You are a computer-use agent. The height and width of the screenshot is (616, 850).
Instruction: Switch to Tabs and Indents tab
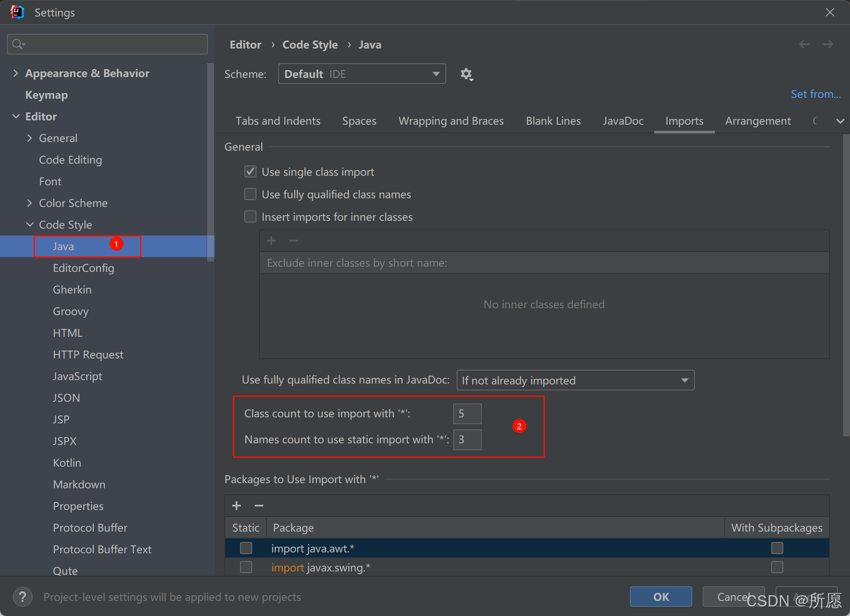278,121
